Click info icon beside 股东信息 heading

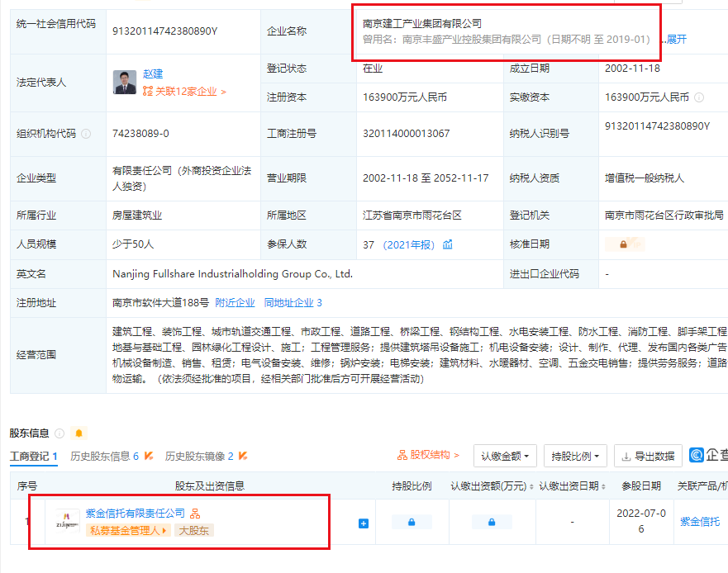[59, 433]
